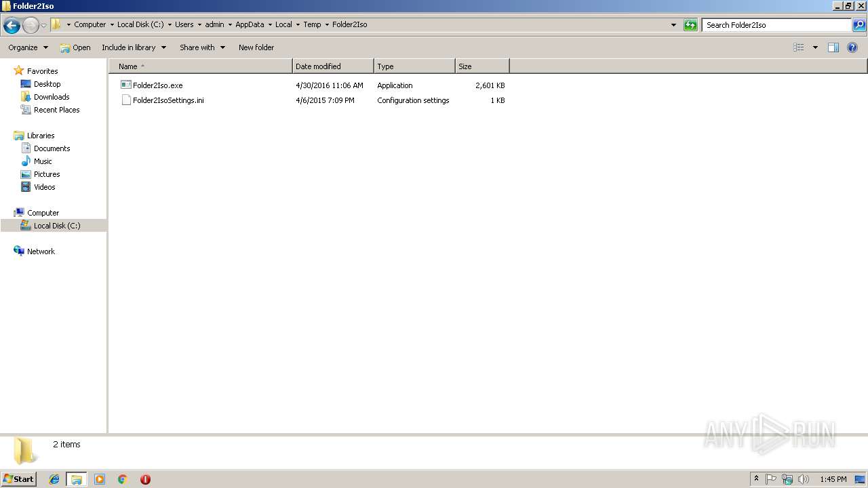Open the Start menu
The height and width of the screenshot is (488, 868).
pyautogui.click(x=19, y=479)
